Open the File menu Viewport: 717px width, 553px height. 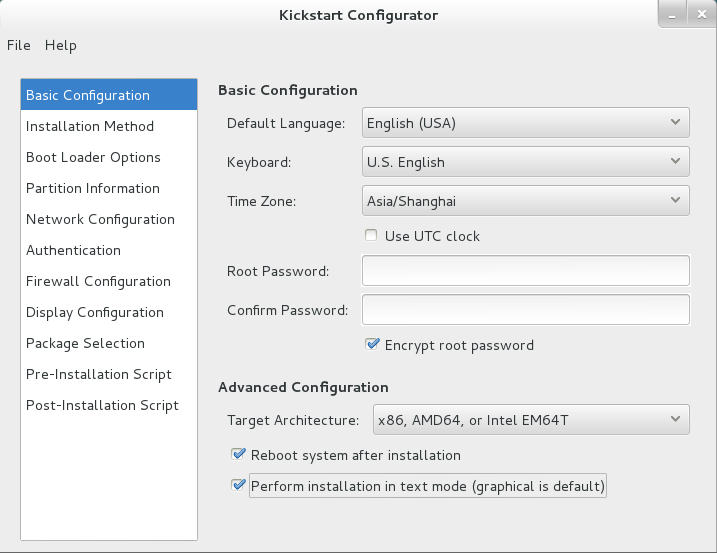[19, 45]
